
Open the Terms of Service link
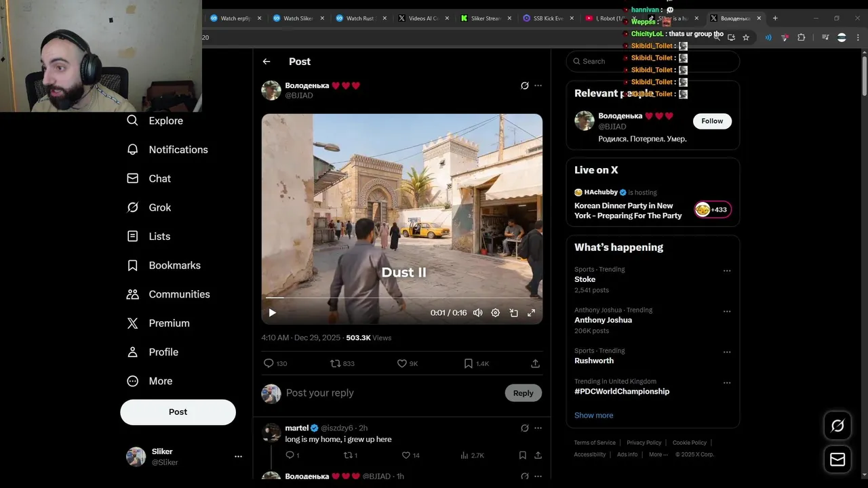[595, 443]
